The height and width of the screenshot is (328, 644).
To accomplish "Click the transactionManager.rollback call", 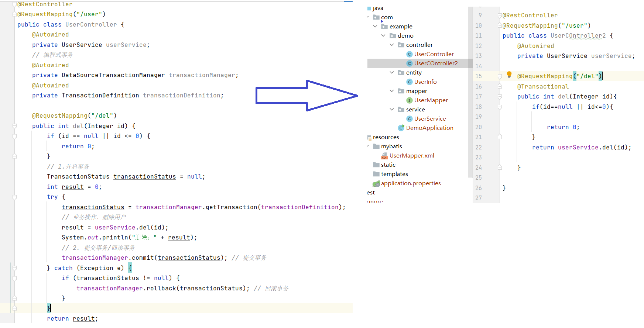I will coord(163,289).
